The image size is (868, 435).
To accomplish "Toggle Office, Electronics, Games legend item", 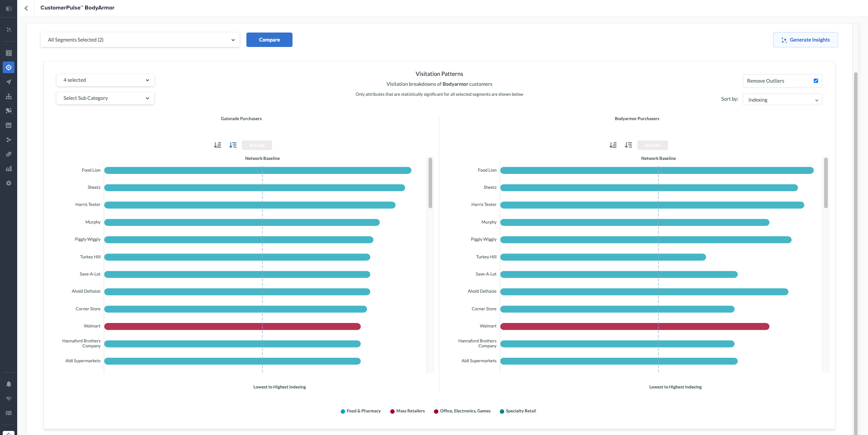I will (462, 411).
